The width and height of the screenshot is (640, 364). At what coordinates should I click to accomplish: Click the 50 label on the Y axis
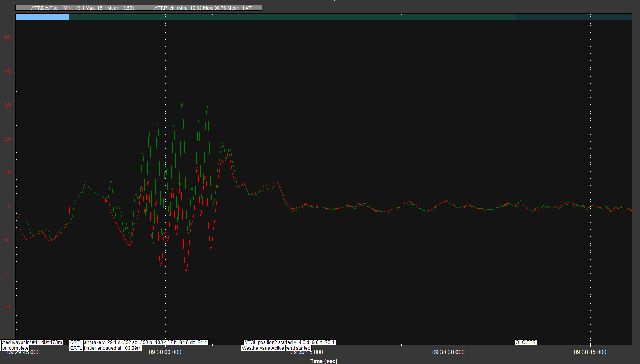coord(8,37)
